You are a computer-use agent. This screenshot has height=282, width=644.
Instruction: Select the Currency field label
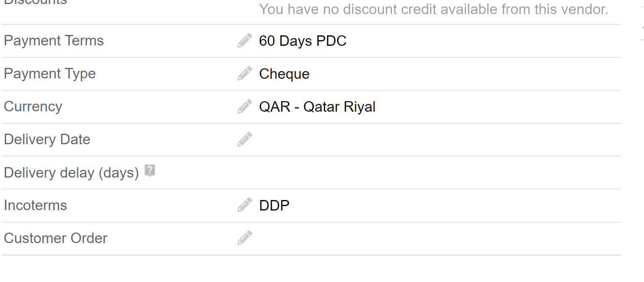point(33,106)
